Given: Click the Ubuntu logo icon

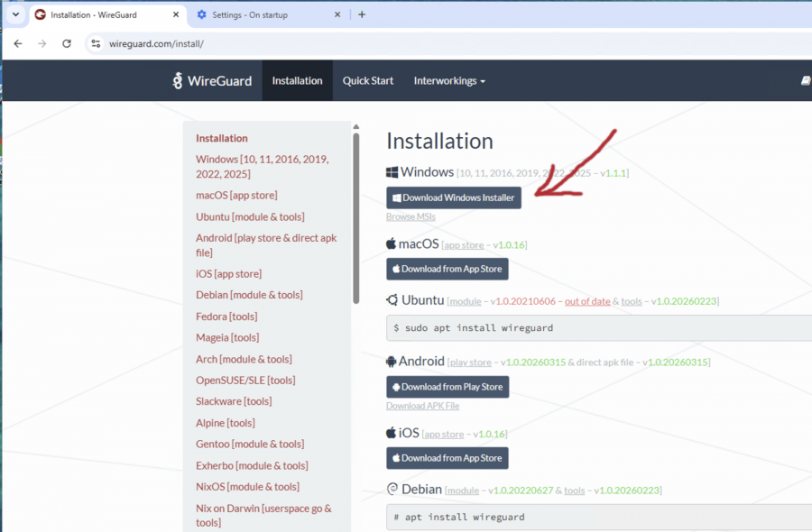Looking at the screenshot, I should [392, 300].
